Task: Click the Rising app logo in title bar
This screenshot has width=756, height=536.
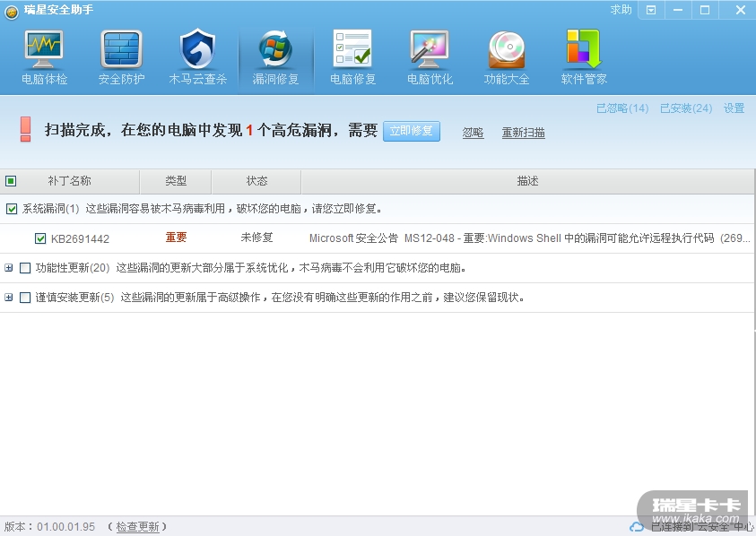Action: pyautogui.click(x=11, y=12)
